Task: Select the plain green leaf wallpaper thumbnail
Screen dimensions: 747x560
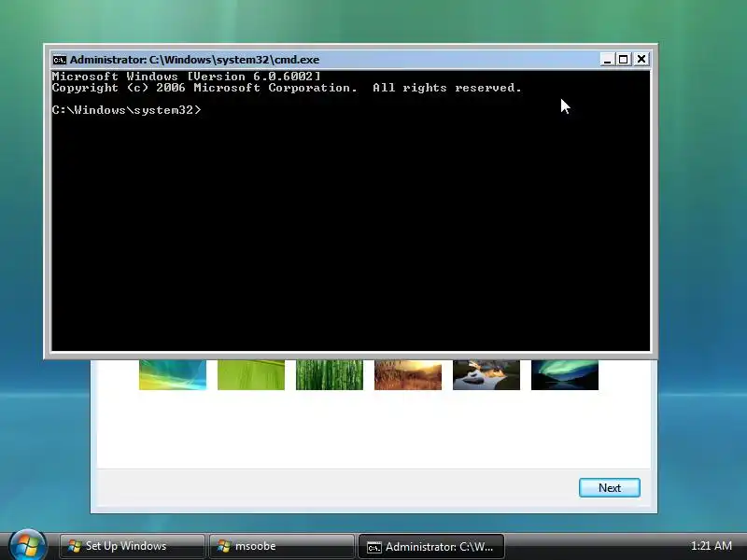Action: [x=251, y=375]
